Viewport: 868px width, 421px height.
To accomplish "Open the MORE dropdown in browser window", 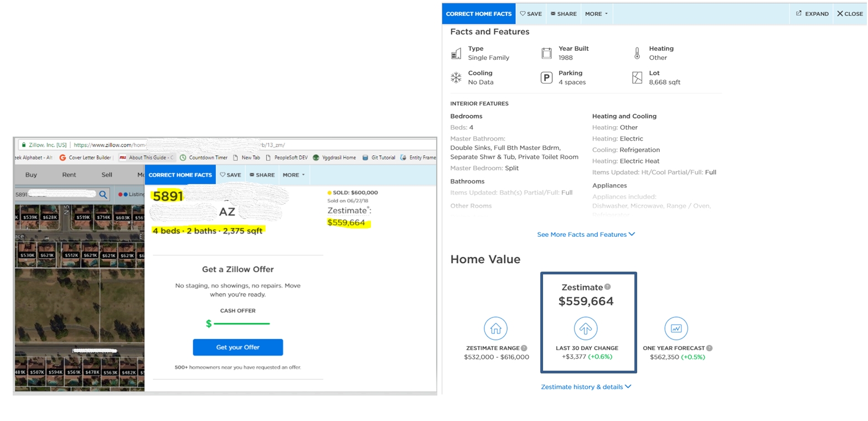I will (294, 175).
